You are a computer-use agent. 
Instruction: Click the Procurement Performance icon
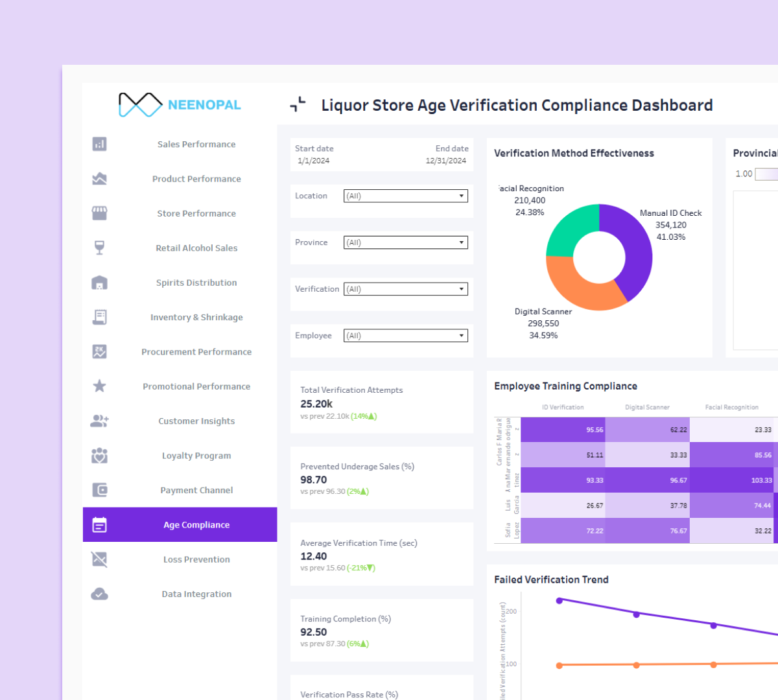(x=99, y=351)
